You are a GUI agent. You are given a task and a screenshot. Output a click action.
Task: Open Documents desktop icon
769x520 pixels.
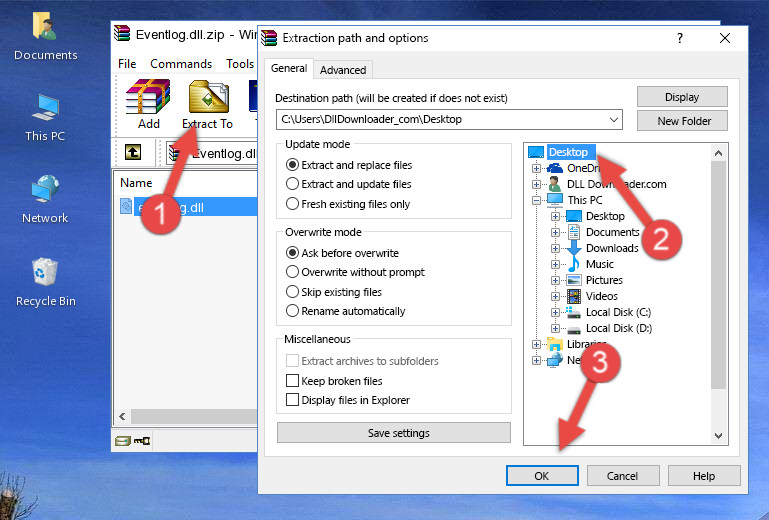45,26
